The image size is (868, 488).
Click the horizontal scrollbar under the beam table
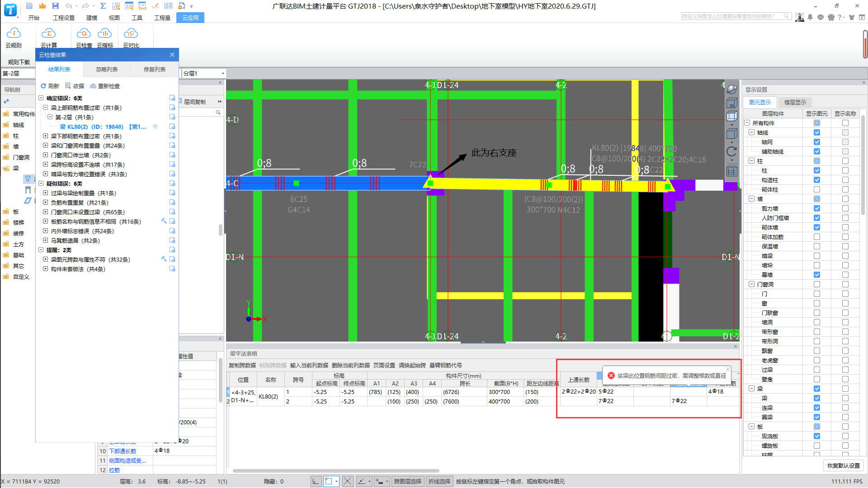pos(335,471)
